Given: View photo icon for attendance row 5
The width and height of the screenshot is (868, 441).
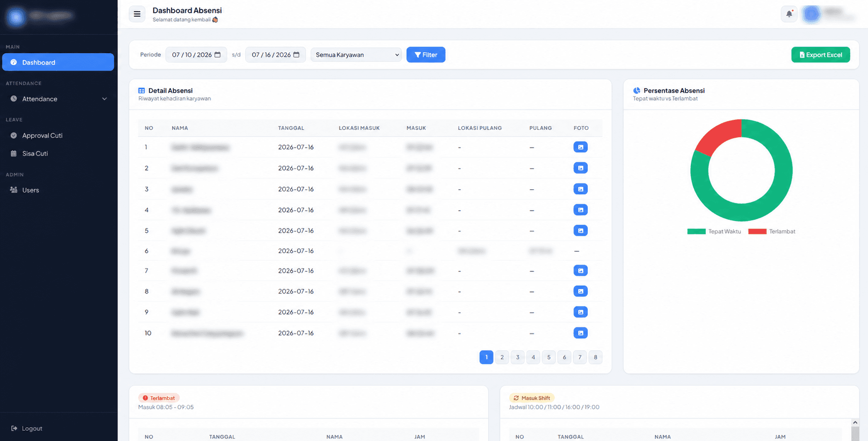Looking at the screenshot, I should (580, 230).
